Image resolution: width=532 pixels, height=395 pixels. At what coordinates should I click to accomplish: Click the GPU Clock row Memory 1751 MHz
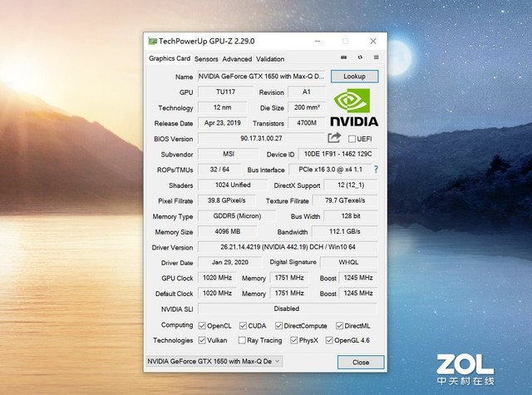tap(289, 278)
